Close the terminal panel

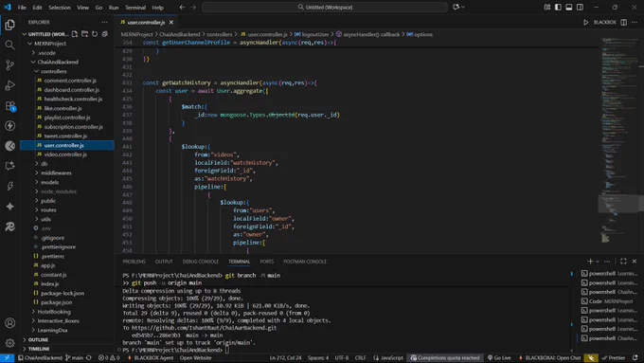pos(635,261)
